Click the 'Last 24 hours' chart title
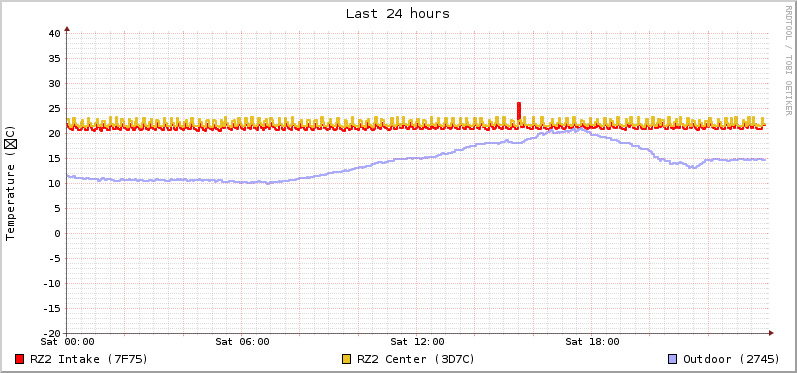This screenshot has height=373, width=797. pos(397,14)
